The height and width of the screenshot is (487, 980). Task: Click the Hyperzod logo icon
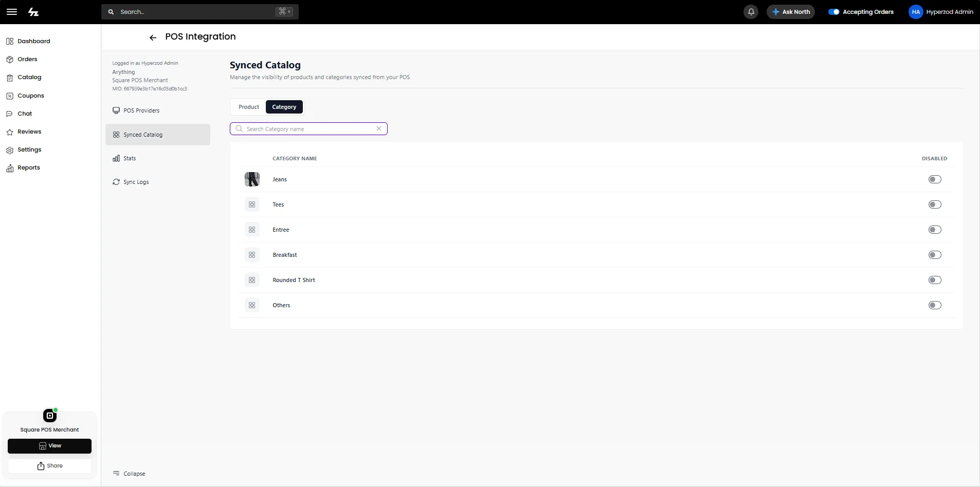(33, 12)
